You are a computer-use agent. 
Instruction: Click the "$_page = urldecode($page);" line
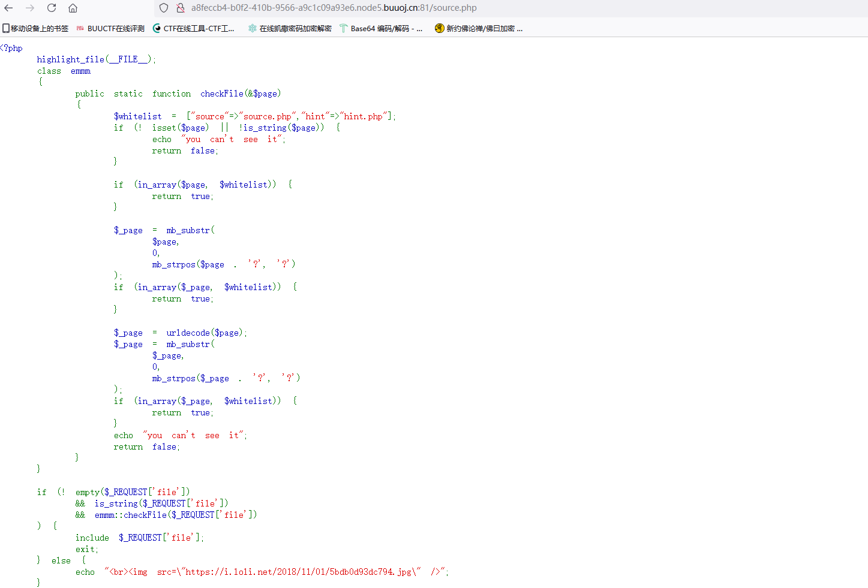coord(181,333)
